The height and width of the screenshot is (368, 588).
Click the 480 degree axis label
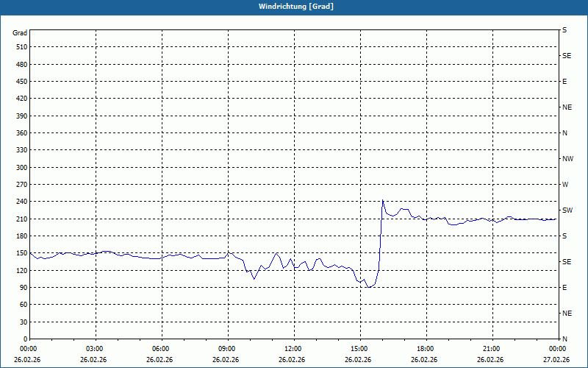22,64
